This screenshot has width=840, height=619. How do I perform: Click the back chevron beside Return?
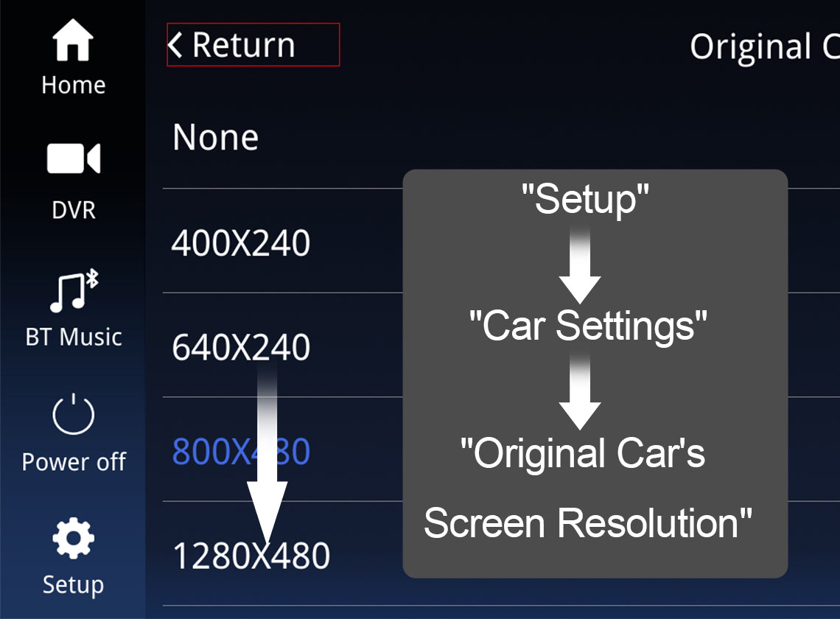pos(175,45)
